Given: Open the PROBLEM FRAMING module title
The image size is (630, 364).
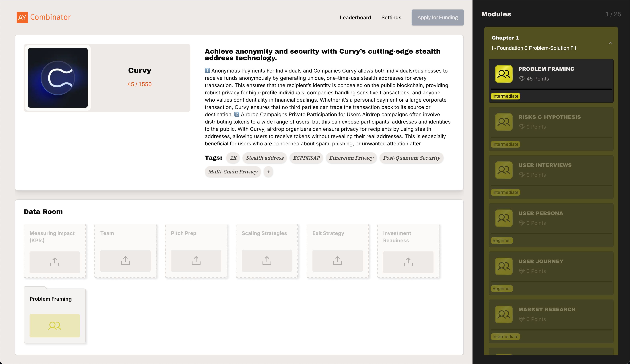Looking at the screenshot, I should [x=546, y=69].
